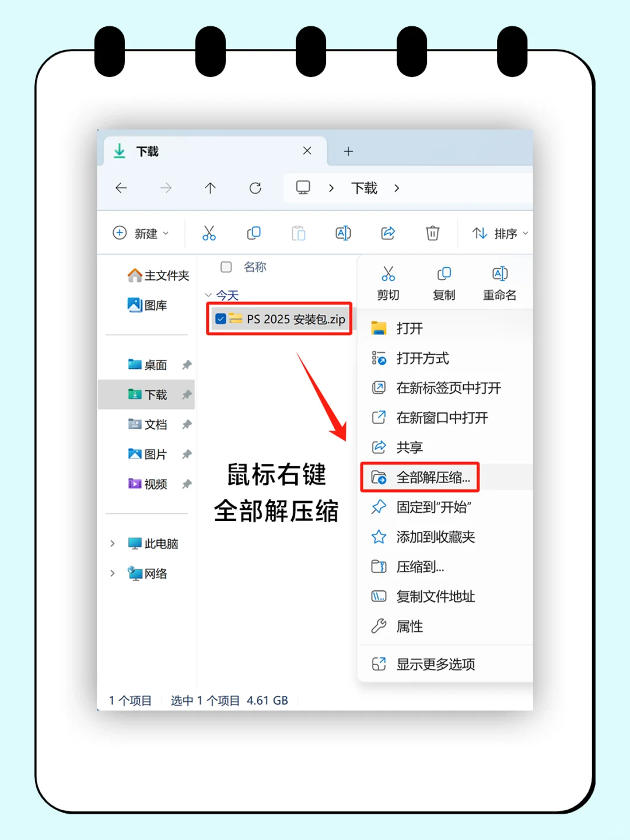630x840 pixels.
Task: Choose 全部解压缩... option
Action: [x=446, y=477]
